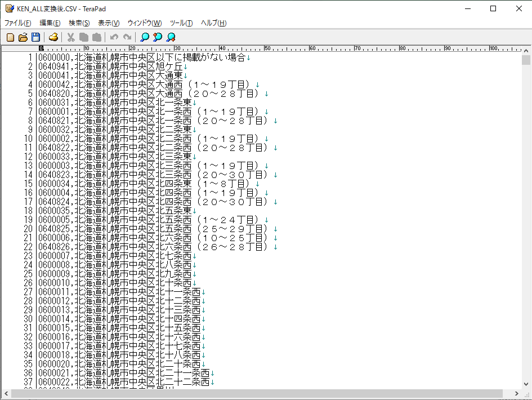This screenshot has height=400, width=532.
Task: Click the Print toolbar icon
Action: point(53,37)
